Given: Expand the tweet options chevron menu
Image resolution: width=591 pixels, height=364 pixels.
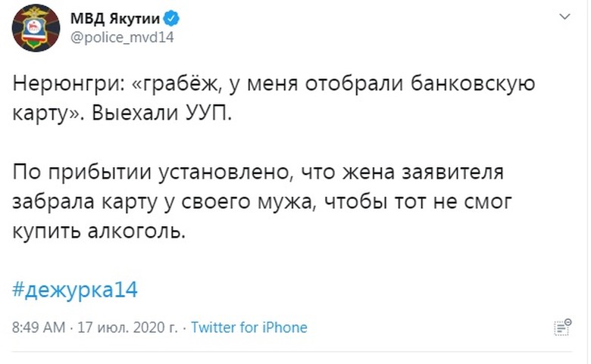Looking at the screenshot, I should click(x=565, y=16).
